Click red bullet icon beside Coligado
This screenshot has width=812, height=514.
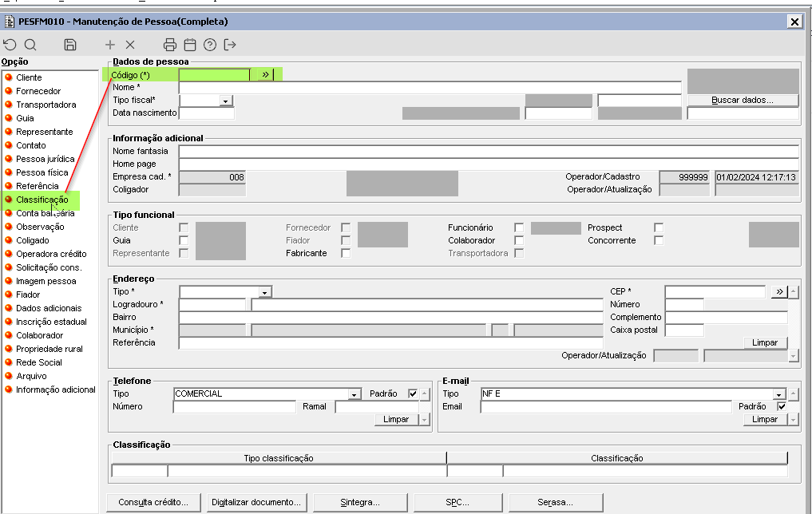(x=9, y=240)
